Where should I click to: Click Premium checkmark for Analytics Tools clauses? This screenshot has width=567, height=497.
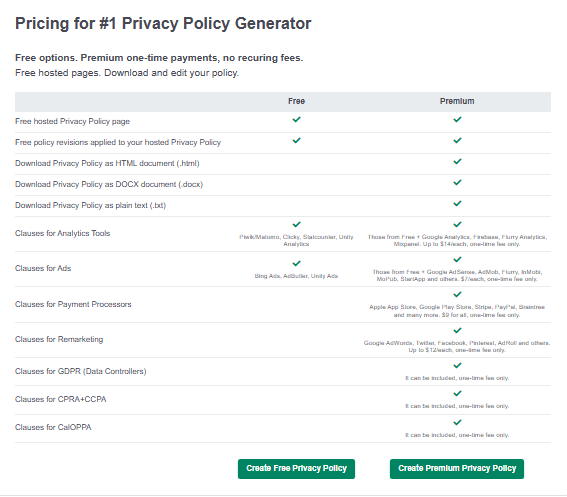pos(457,224)
